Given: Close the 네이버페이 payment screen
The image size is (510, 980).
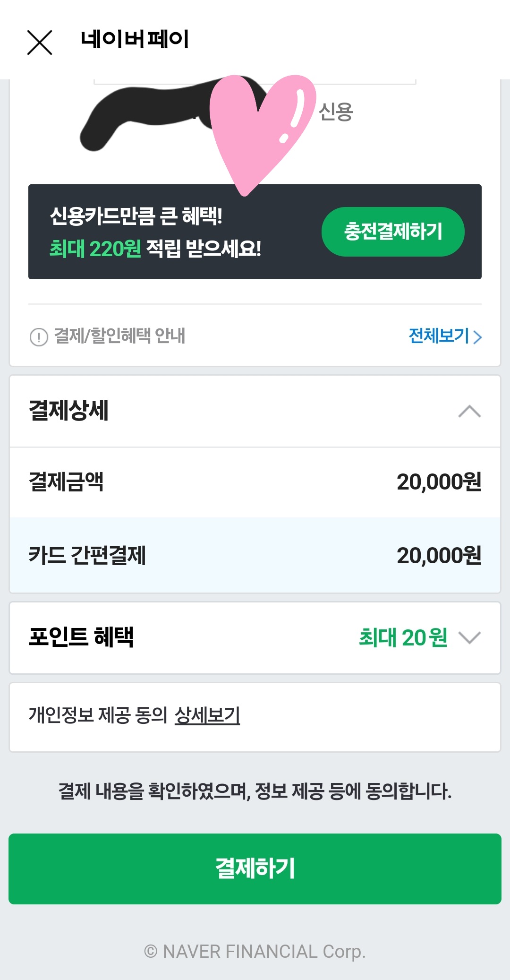Looking at the screenshot, I should [40, 43].
